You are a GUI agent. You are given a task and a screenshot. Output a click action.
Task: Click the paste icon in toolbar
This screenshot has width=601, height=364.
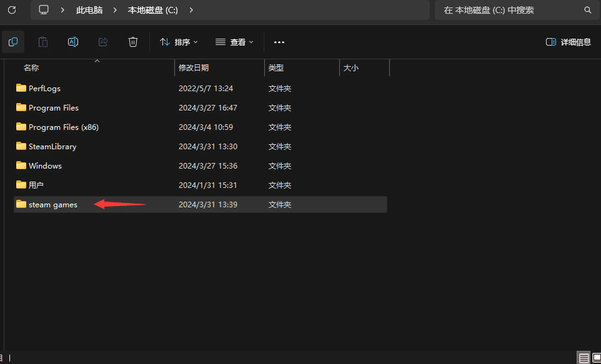43,42
